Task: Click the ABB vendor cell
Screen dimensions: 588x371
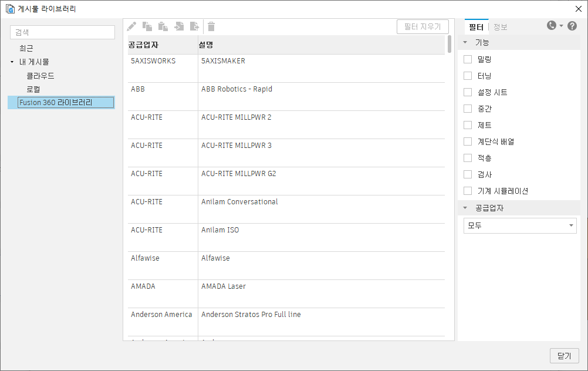Action: pyautogui.click(x=163, y=97)
